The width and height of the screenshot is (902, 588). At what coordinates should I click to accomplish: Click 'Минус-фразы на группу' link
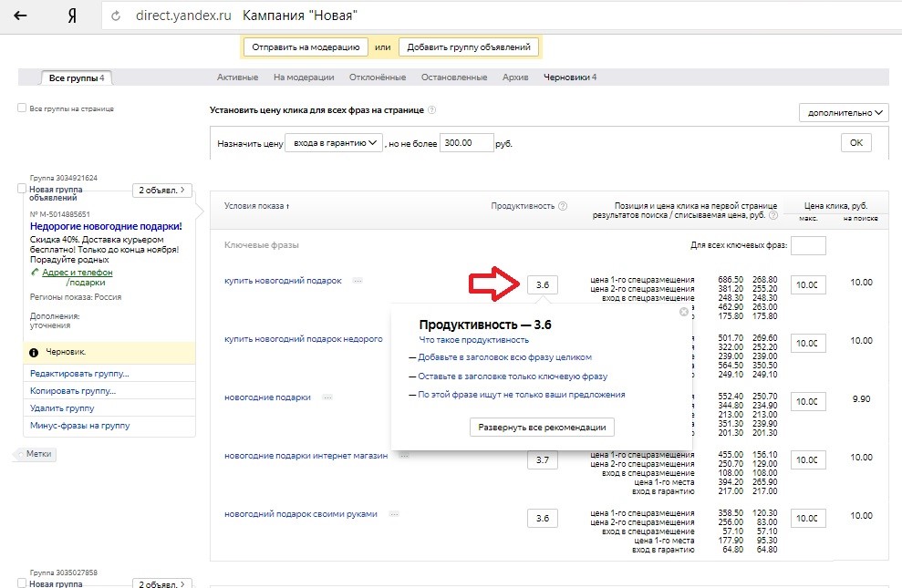(80, 426)
